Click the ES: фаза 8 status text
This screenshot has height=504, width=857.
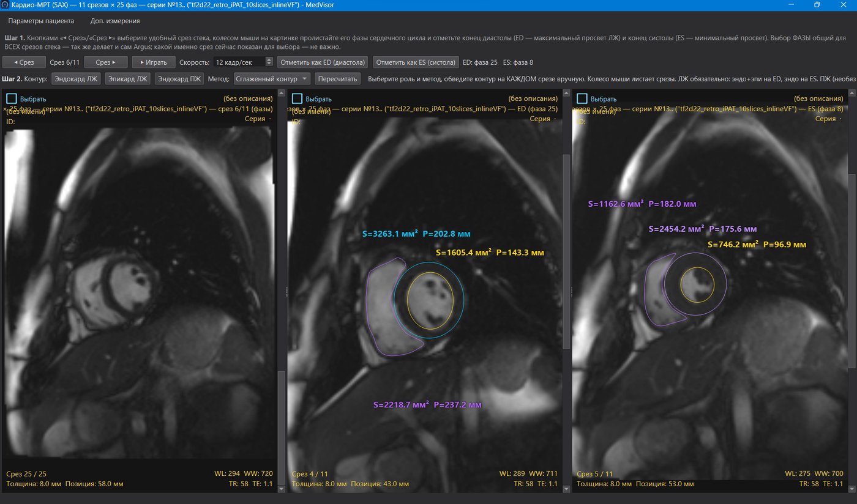coord(518,62)
